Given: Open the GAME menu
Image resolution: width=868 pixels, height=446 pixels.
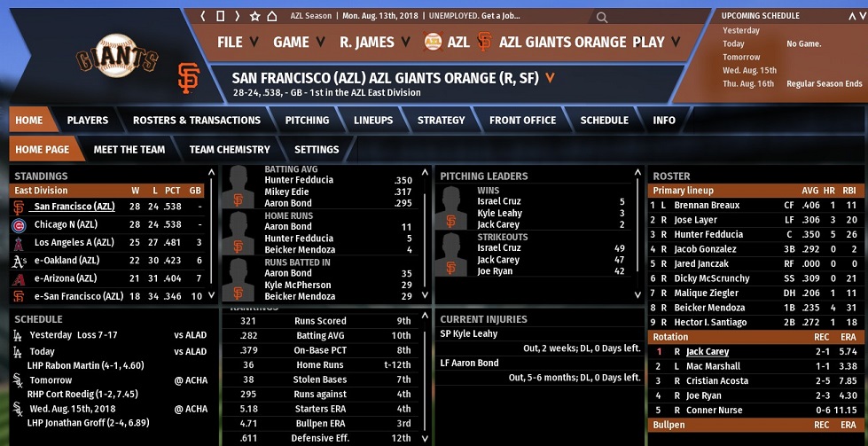Looking at the screenshot, I should click(299, 42).
